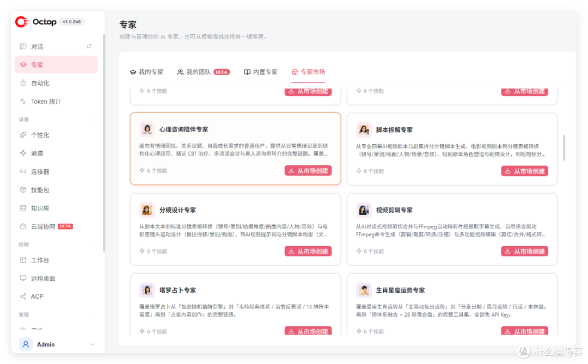Open 连接器 in the sidebar

point(56,172)
